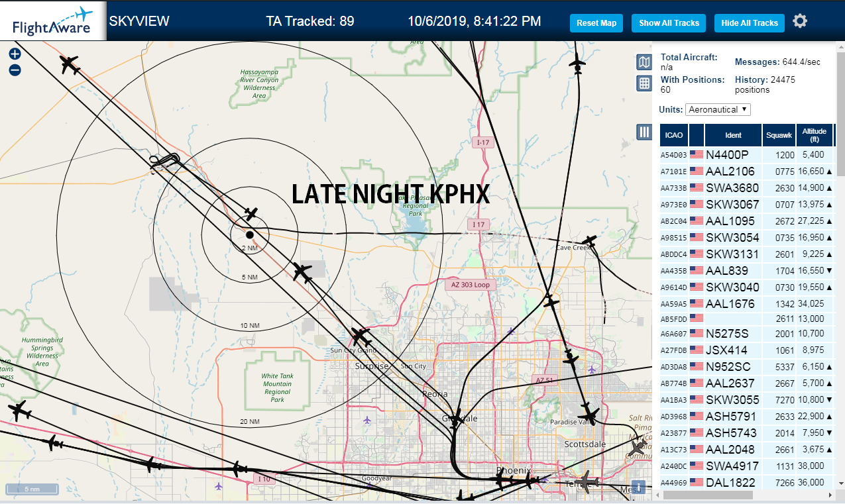Sort table by Altitude (ft) column
Viewport: 845px width, 504px height.
815,135
